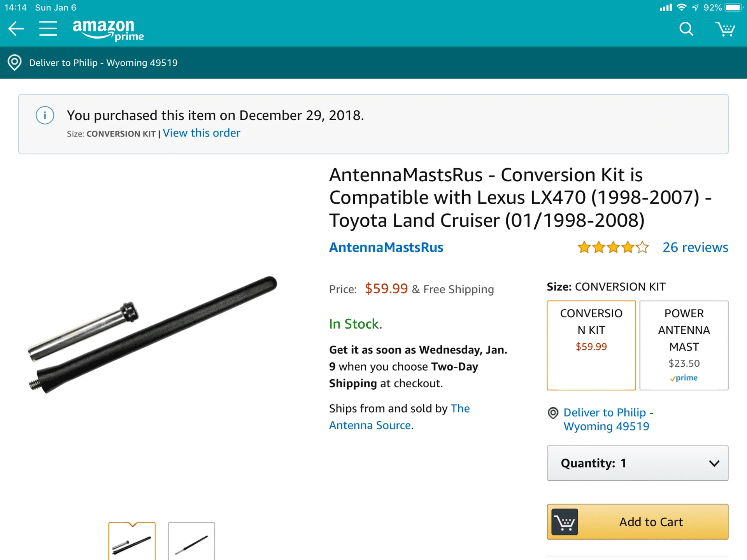Tap the info icon in purchase notice
The width and height of the screenshot is (747, 560).
pyautogui.click(x=45, y=115)
